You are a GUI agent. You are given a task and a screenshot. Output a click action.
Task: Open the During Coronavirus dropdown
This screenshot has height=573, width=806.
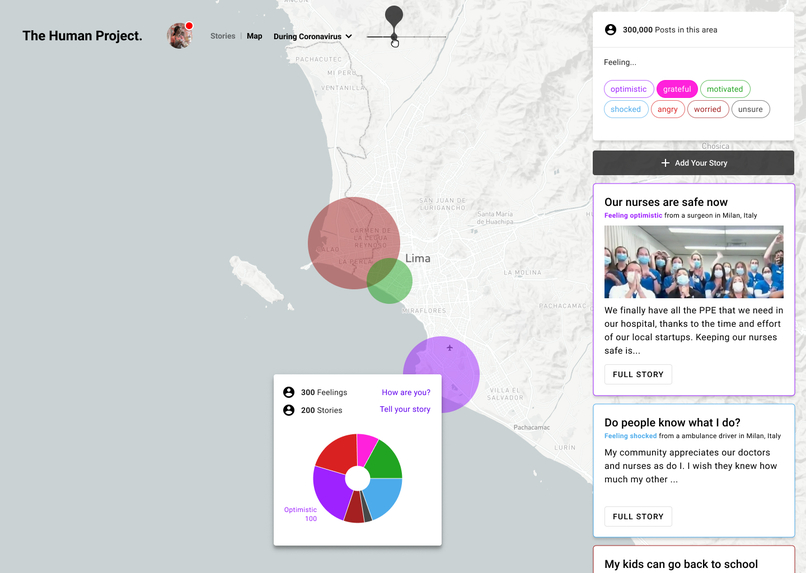[x=313, y=36]
